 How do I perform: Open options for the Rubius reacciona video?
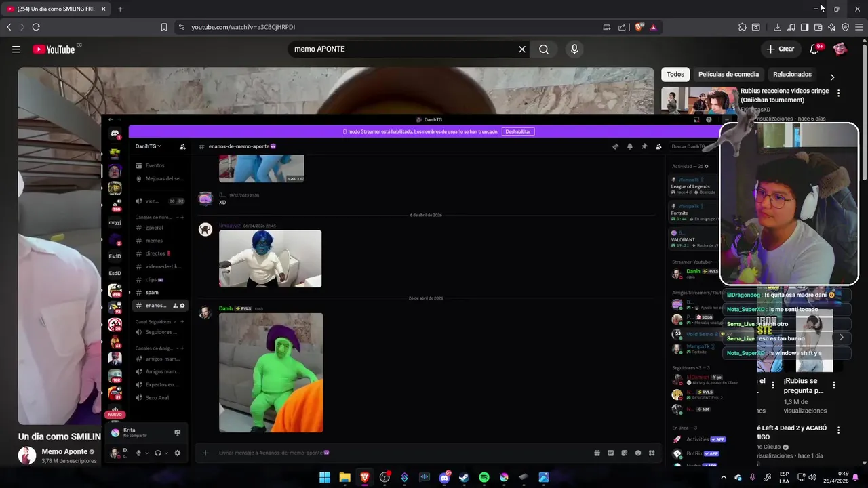[x=838, y=93]
